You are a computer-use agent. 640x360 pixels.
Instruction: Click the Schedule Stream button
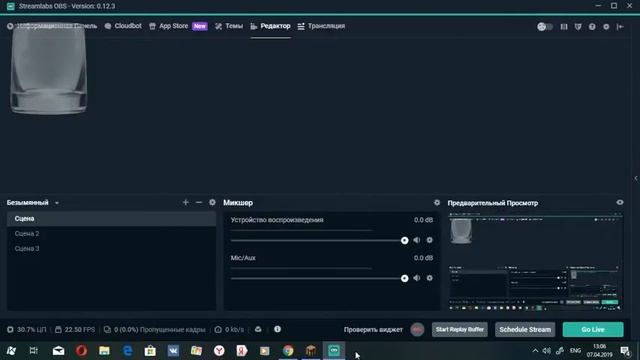click(525, 329)
